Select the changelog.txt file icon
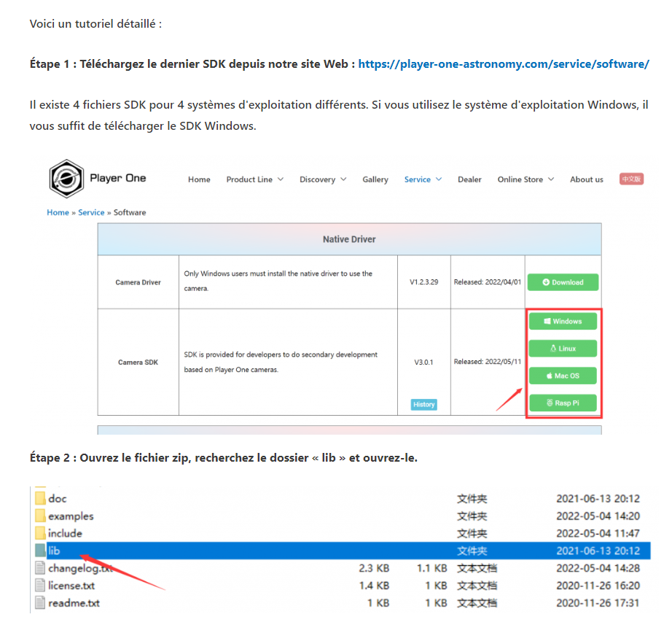 tap(40, 568)
